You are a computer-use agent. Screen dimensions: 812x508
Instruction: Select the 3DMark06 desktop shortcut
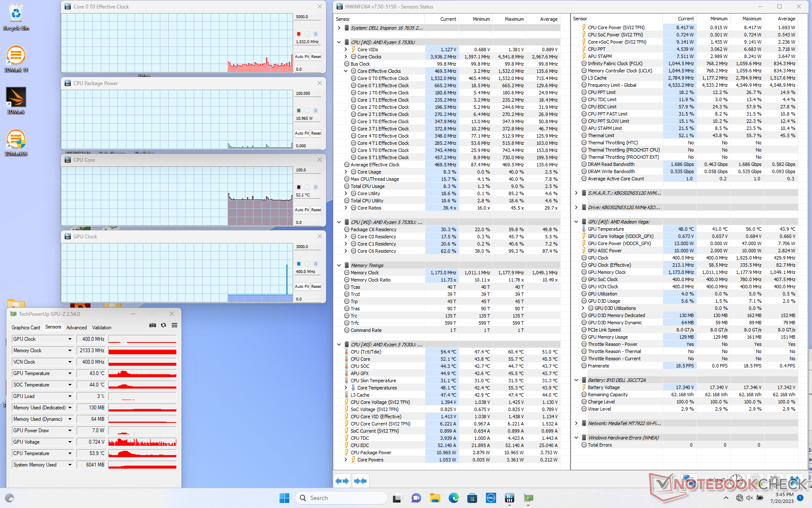pyautogui.click(x=16, y=143)
